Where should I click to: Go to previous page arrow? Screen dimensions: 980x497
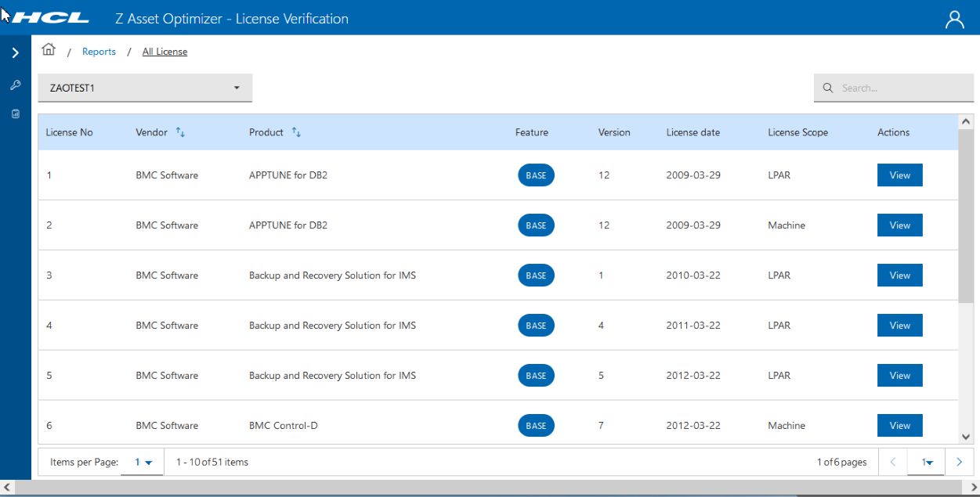(x=893, y=463)
